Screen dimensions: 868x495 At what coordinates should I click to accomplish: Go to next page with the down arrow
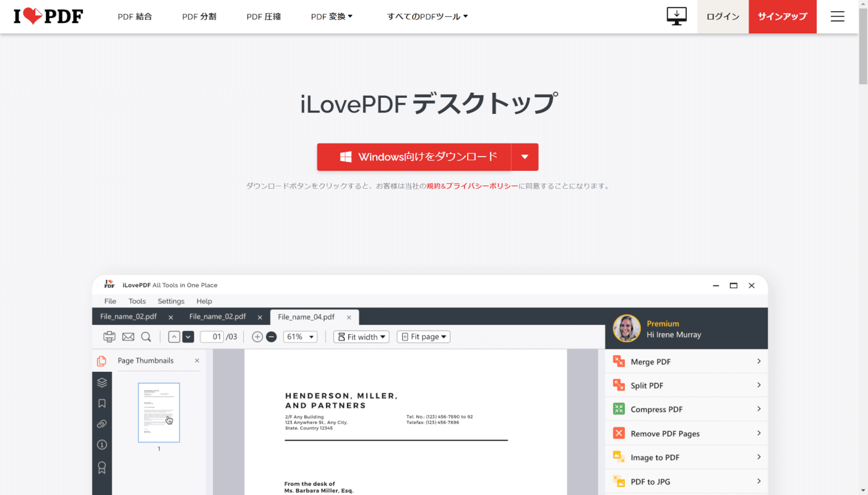188,337
